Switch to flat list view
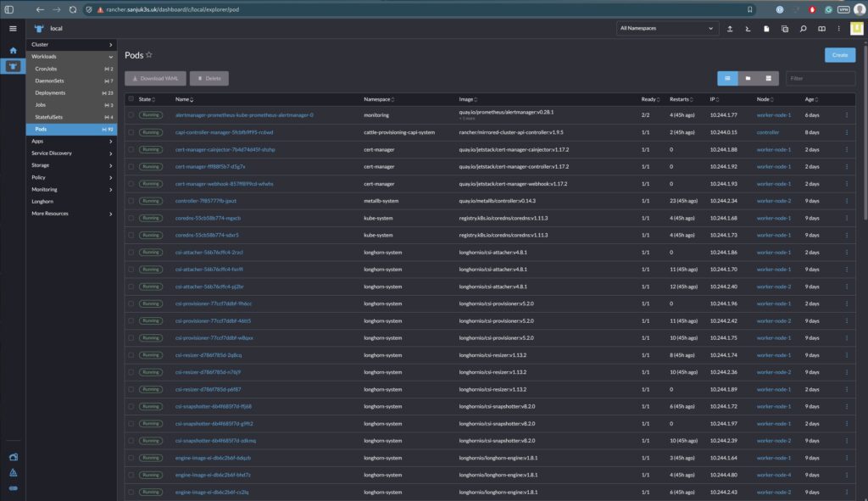The image size is (868, 501). [x=727, y=79]
